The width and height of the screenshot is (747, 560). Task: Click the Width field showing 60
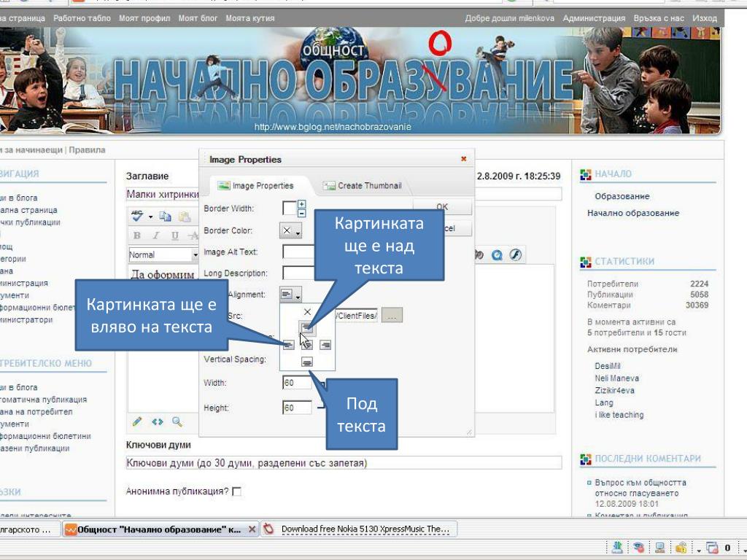[x=298, y=383]
